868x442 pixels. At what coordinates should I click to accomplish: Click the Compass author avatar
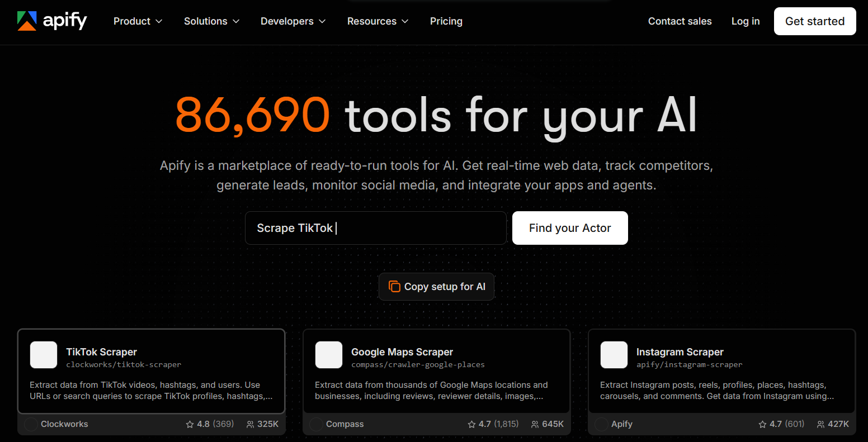[x=316, y=424]
